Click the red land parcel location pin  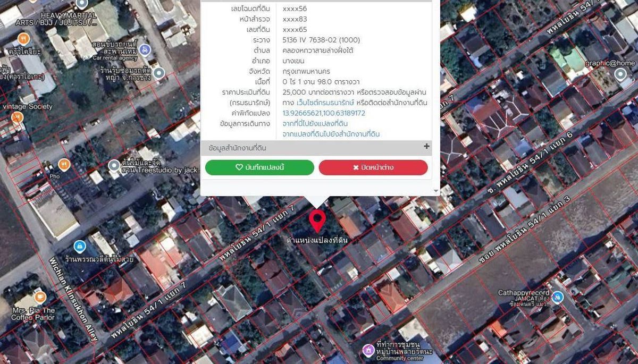(317, 219)
